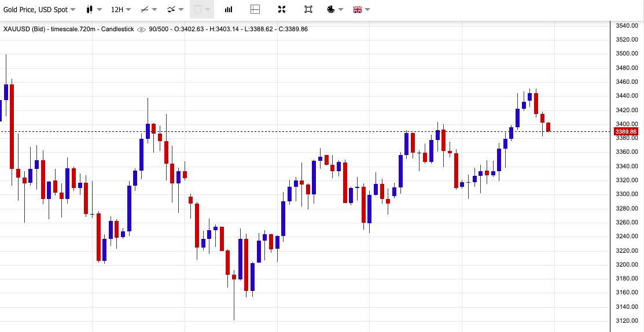
Task: Expand the arrow next to language flag
Action: (368, 9)
